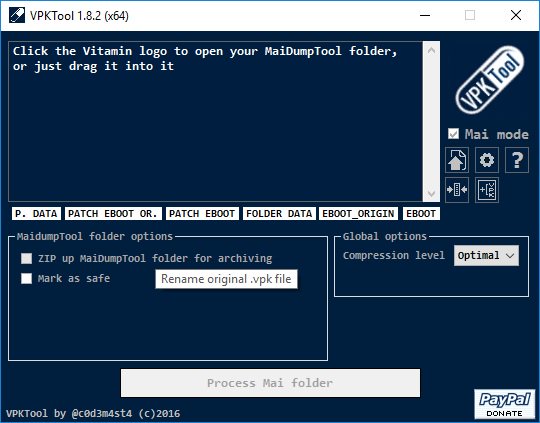540x423 pixels.
Task: Check the Mark as safe option
Action: pos(27,278)
